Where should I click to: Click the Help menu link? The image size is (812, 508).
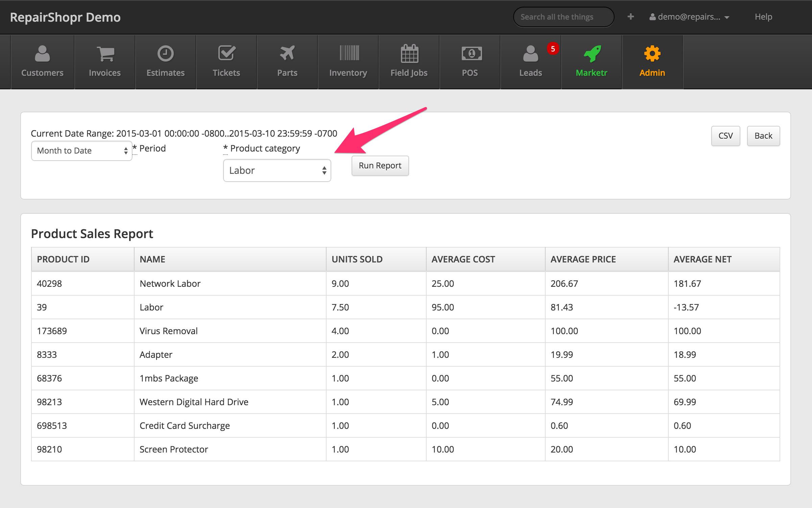763,17
